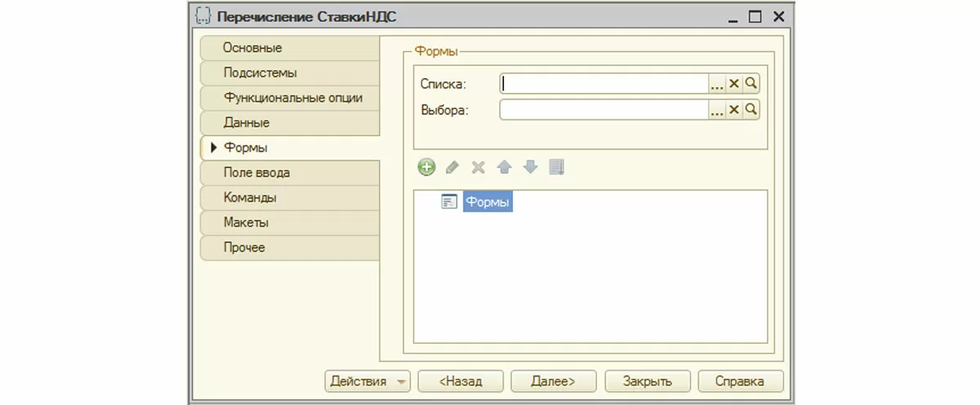The height and width of the screenshot is (405, 980).
Task: Clear the Списка field with X
Action: point(734,83)
